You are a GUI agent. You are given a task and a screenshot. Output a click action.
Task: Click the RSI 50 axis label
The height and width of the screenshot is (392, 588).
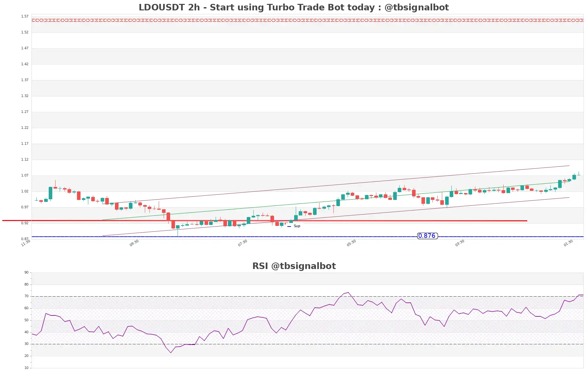point(26,320)
